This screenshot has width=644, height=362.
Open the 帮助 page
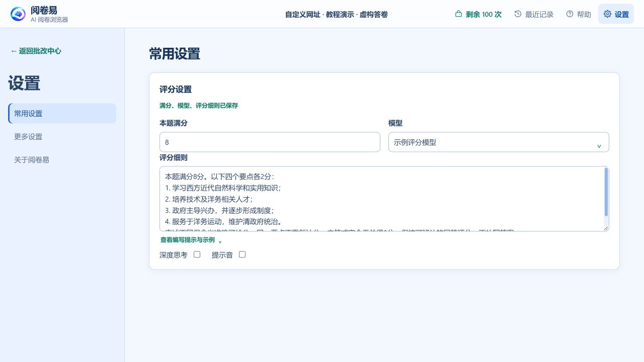tap(579, 14)
